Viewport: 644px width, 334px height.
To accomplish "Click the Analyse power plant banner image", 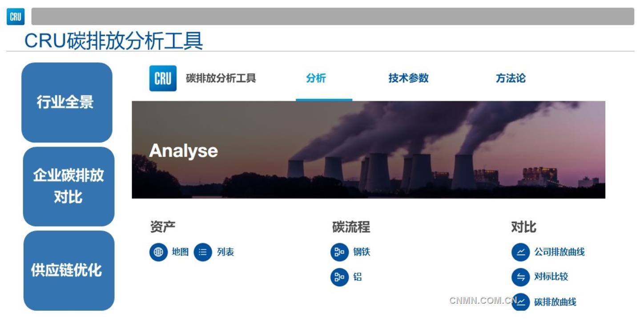I will 368,150.
